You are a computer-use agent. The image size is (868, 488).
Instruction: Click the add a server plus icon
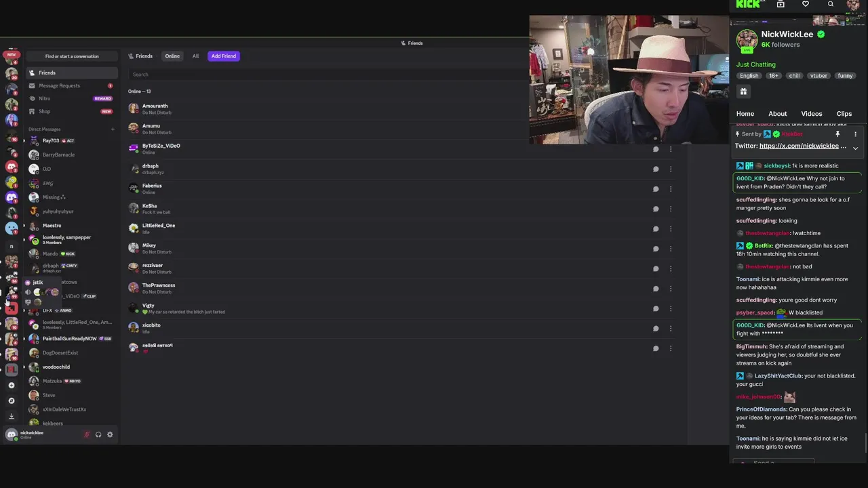(x=12, y=385)
